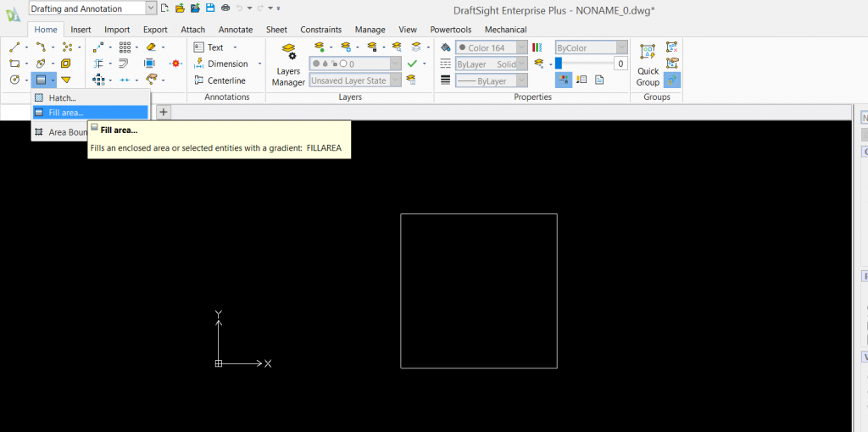This screenshot has width=868, height=432.
Task: Select the Rectangle tool icon
Action: 15,64
